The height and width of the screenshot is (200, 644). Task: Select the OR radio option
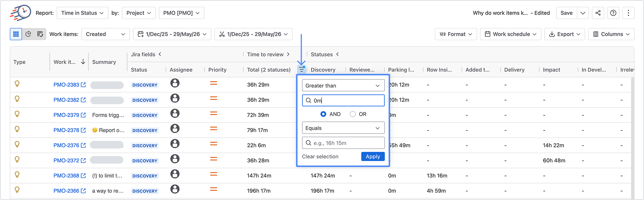[x=353, y=114]
